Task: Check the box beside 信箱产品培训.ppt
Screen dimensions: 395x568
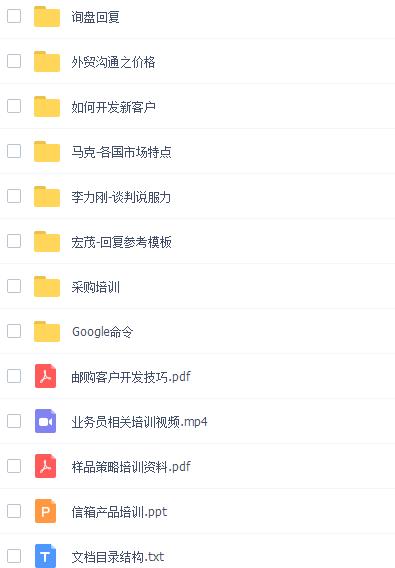Action: click(x=14, y=511)
